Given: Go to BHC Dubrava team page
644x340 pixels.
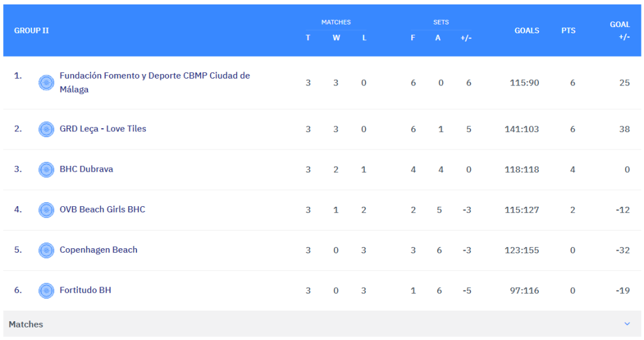Looking at the screenshot, I should 86,169.
